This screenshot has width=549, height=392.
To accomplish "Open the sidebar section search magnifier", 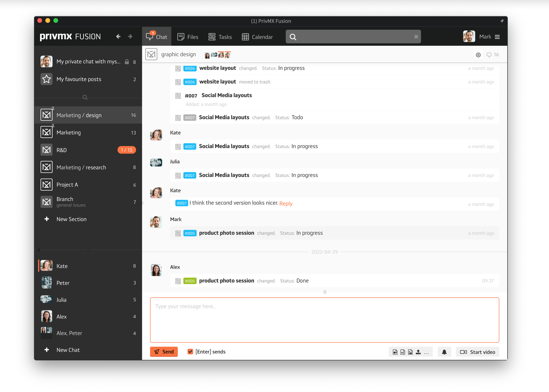I will click(85, 97).
